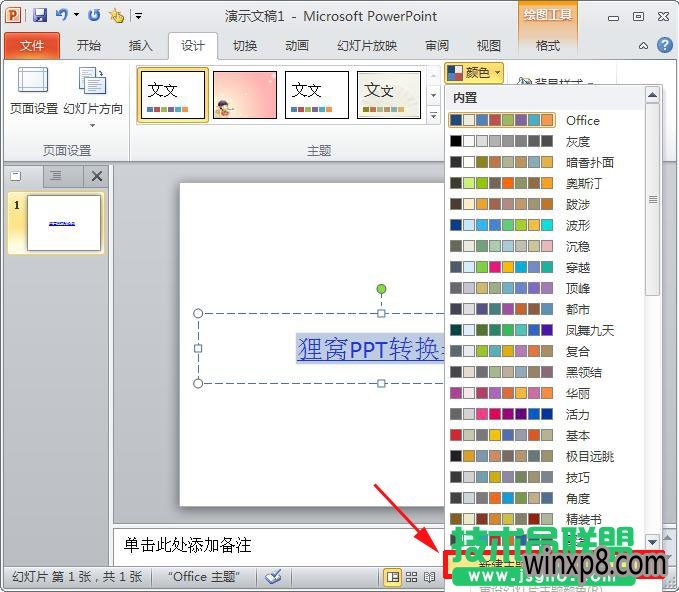Click the color list scrollbar thumb
Screen dimensions: 679x592
click(x=653, y=199)
